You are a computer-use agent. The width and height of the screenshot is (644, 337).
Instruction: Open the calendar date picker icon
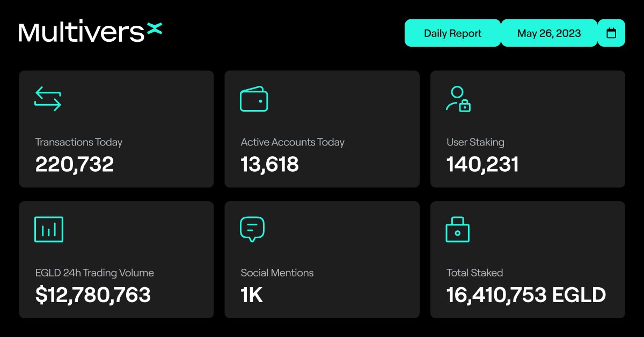(611, 33)
